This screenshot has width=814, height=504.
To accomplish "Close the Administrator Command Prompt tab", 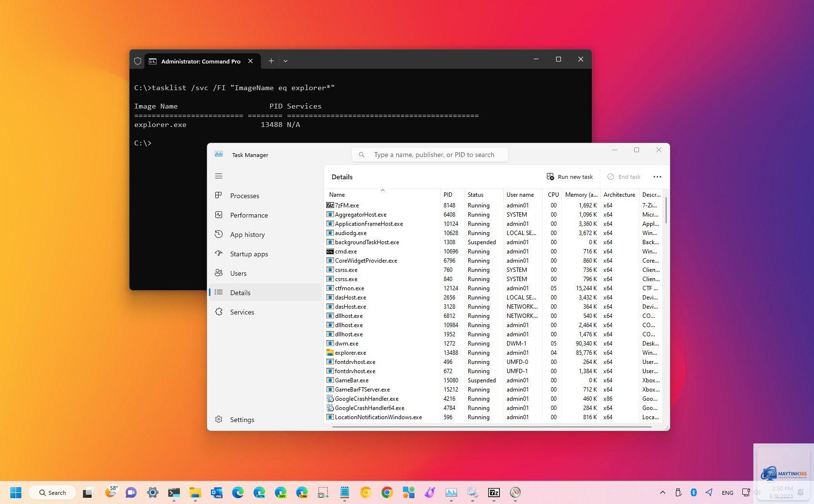I will pyautogui.click(x=251, y=61).
